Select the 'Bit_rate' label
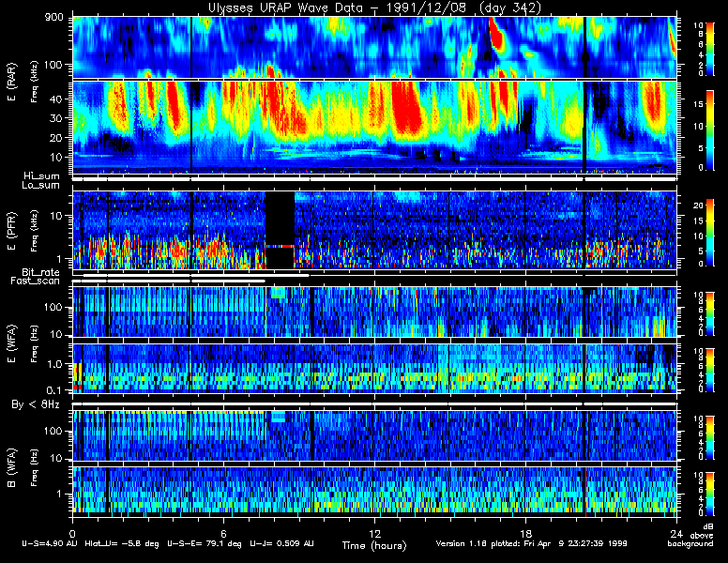 [40, 272]
